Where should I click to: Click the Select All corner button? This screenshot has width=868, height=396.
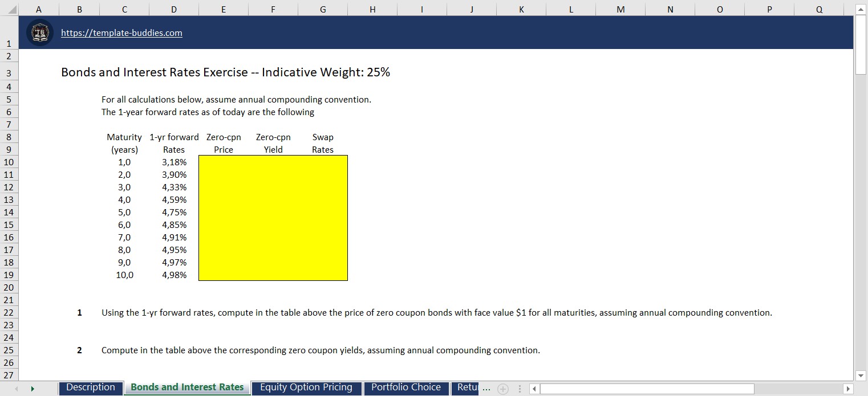point(9,9)
